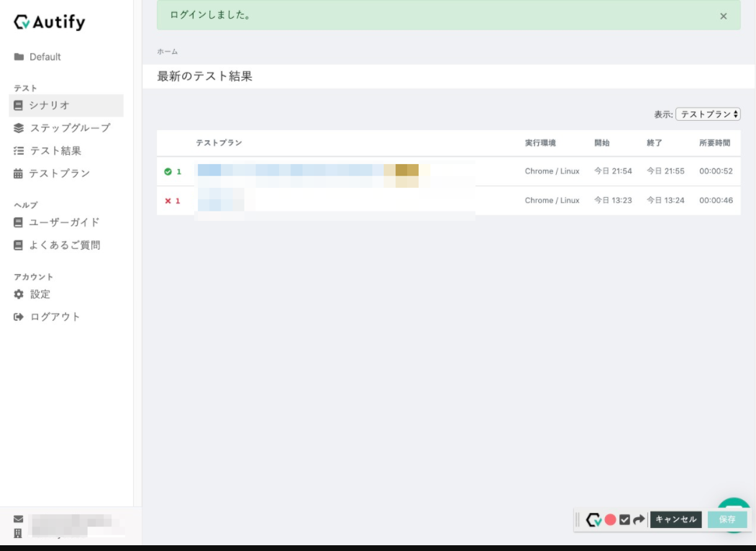Open よくあるご質問 FAQ page

[57, 245]
